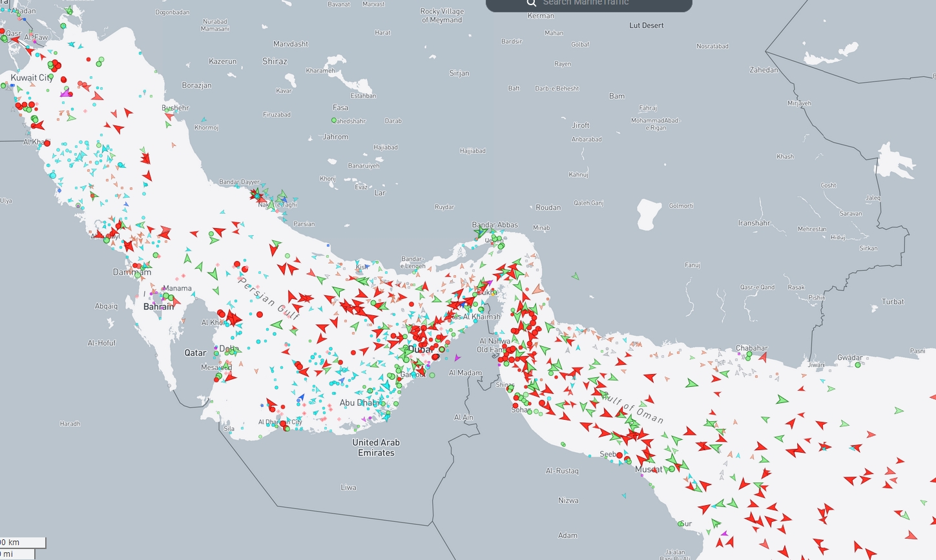Select the cyan vessel arrow east of Nizwa
936x560 pixels.
[x=623, y=495]
